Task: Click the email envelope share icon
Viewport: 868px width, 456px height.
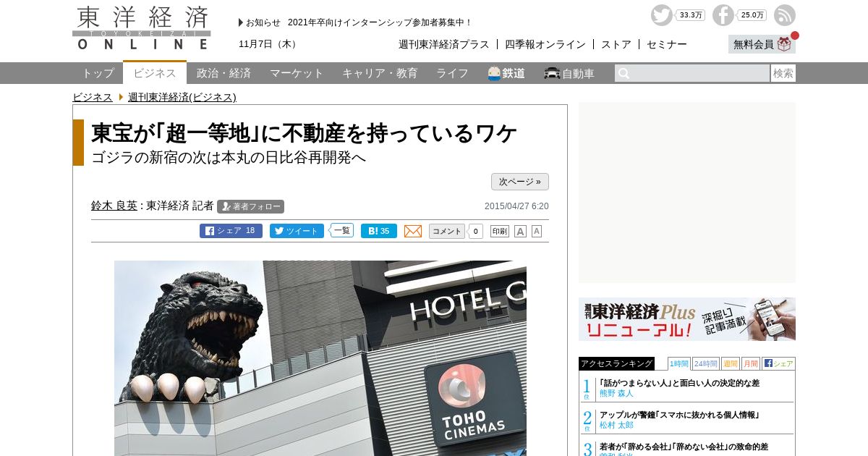Action: click(412, 231)
